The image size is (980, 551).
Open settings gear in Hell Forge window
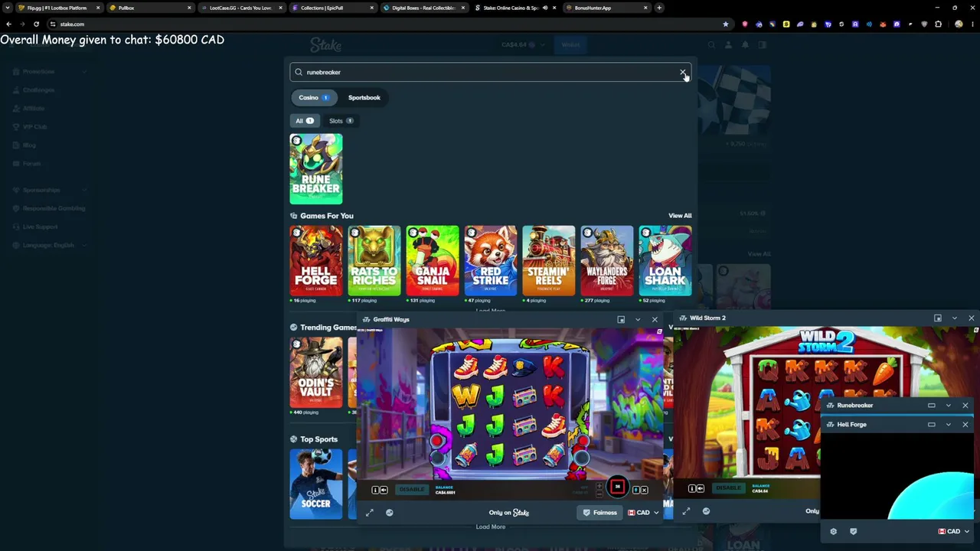(834, 531)
